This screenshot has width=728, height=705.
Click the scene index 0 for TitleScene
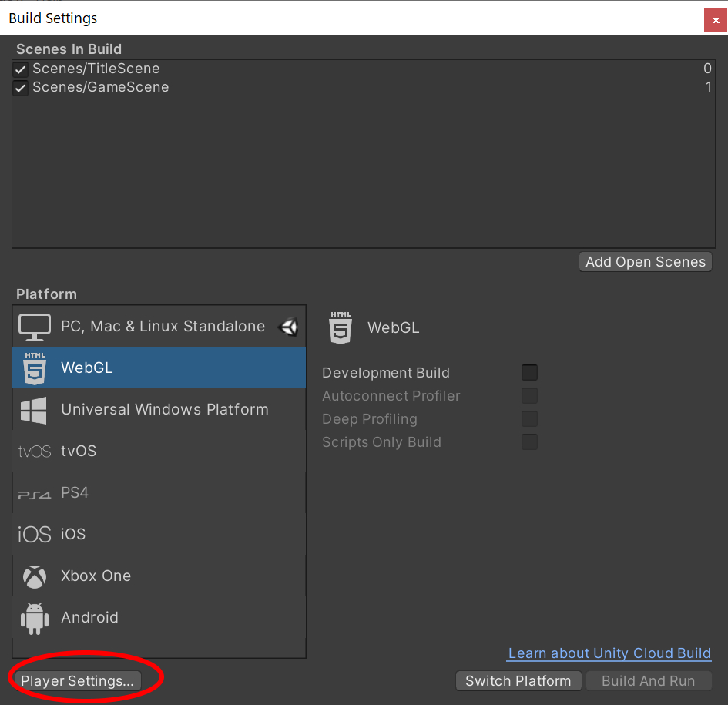tap(707, 69)
